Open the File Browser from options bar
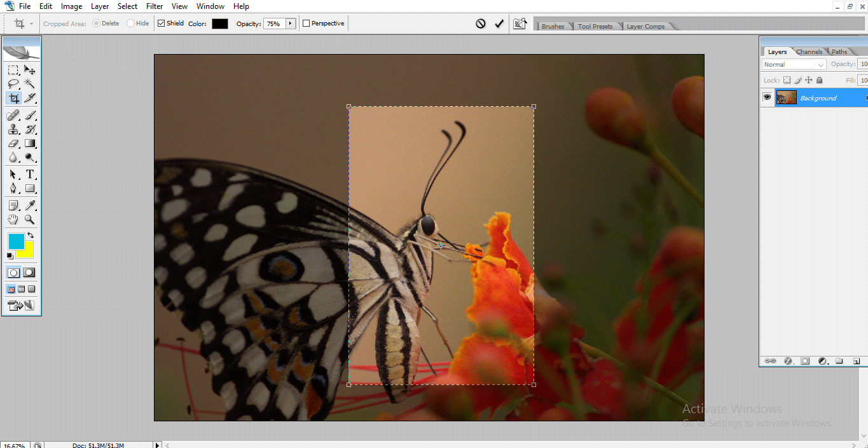868x448 pixels. (520, 24)
